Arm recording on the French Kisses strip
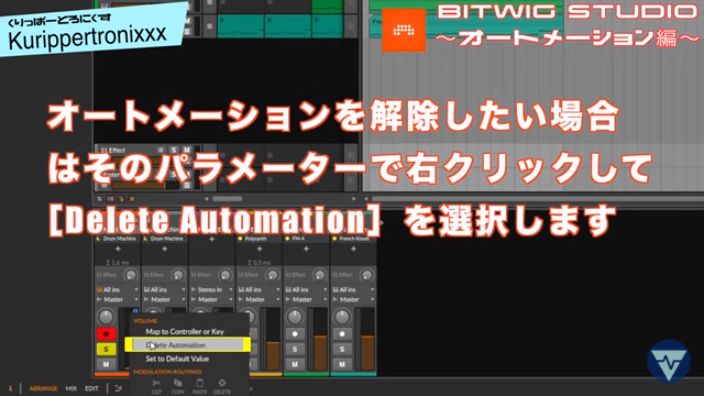This screenshot has height=396, width=704. [342, 334]
